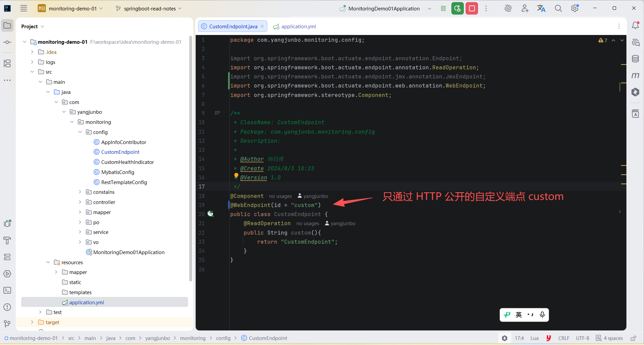Expand the target folder

[x=32, y=322]
